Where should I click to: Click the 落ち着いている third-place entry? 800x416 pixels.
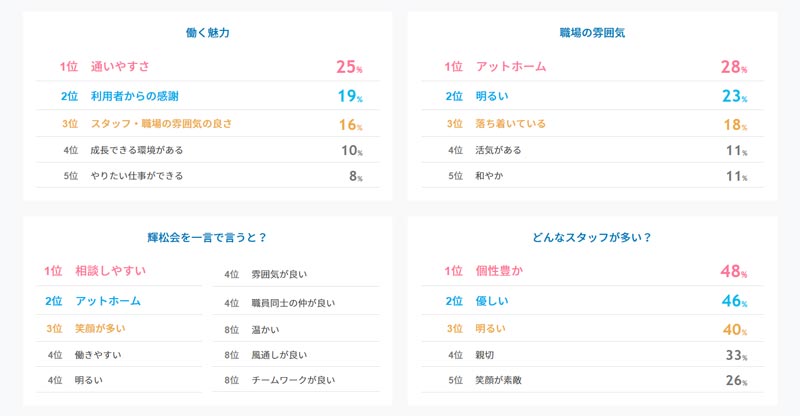coord(510,124)
